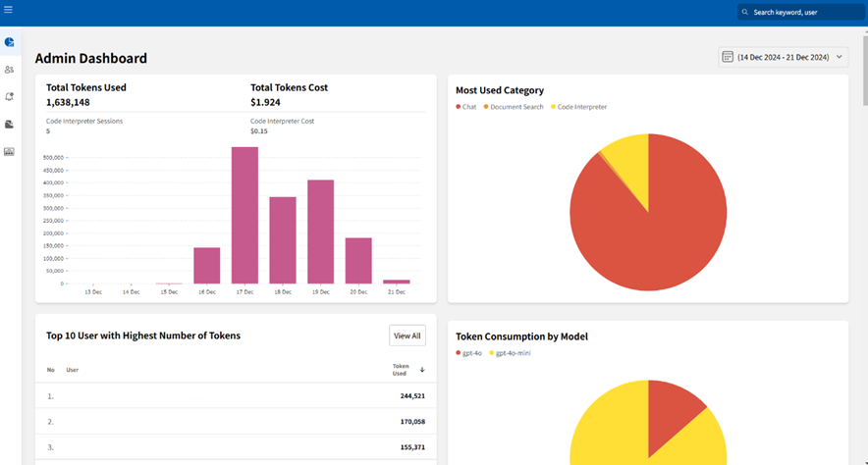This screenshot has width=868, height=465.
Task: Click the bottom card-shaped sidebar icon
Action: point(10,151)
